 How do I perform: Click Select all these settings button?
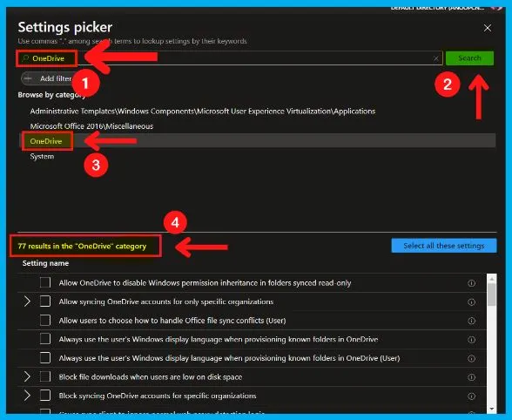(444, 246)
